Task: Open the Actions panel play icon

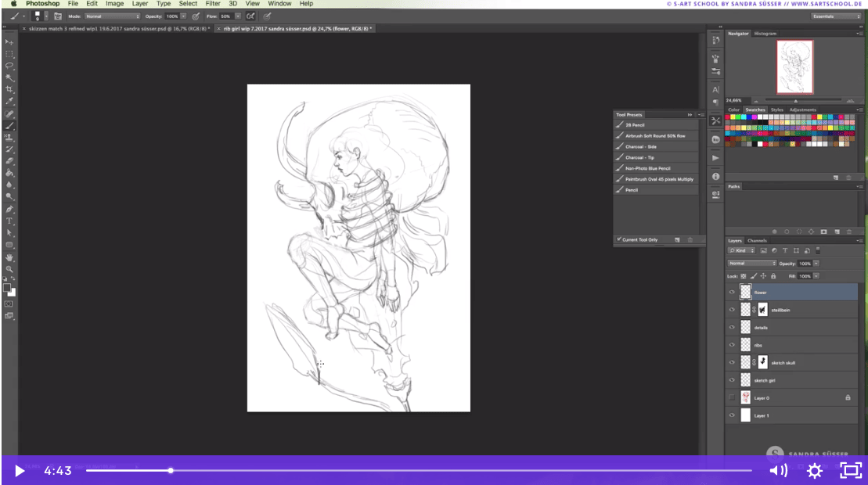Action: point(716,158)
